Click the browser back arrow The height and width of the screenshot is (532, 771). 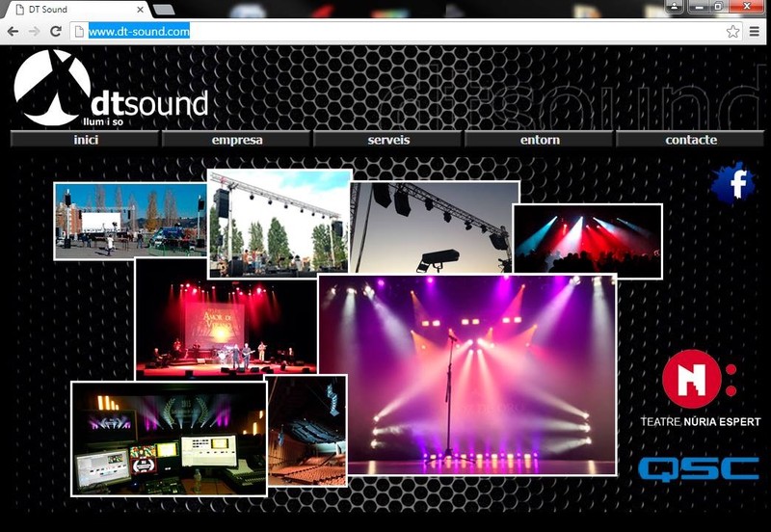pyautogui.click(x=13, y=31)
